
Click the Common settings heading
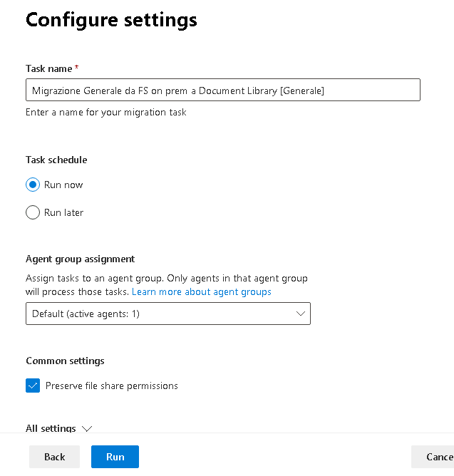[65, 361]
